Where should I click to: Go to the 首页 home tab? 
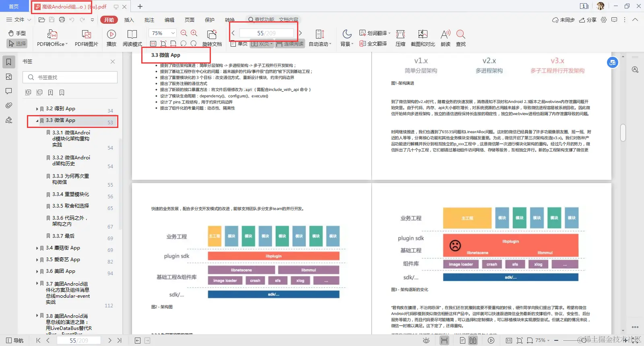pyautogui.click(x=14, y=6)
